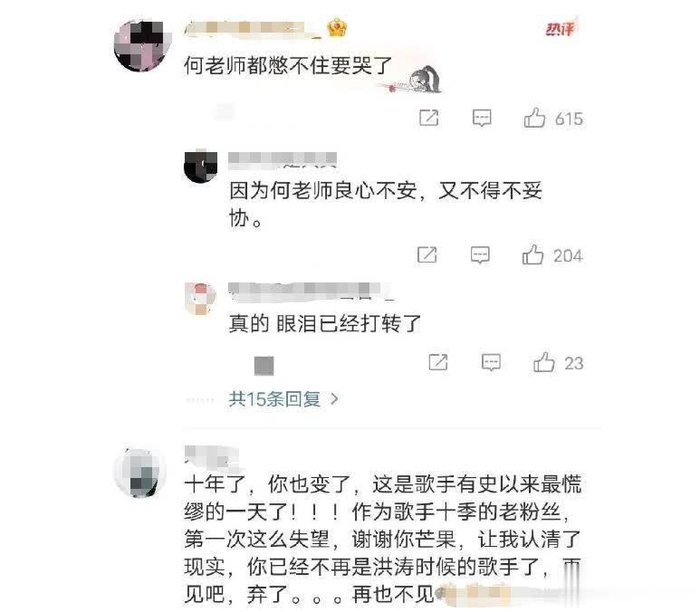Share the comment with 615 likes
This screenshot has width=700, height=612.
428,118
